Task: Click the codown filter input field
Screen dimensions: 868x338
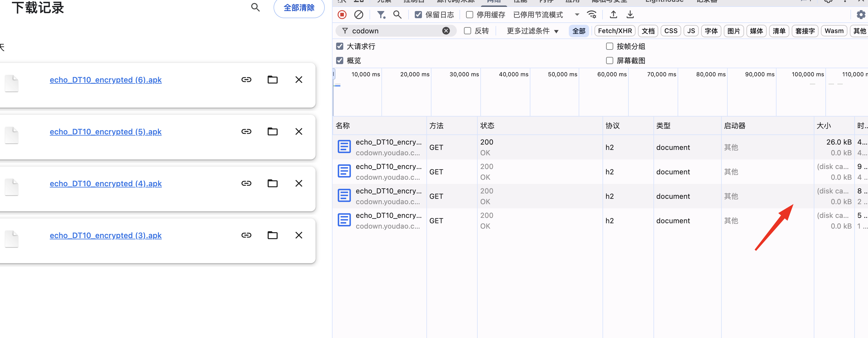Action: click(x=396, y=31)
